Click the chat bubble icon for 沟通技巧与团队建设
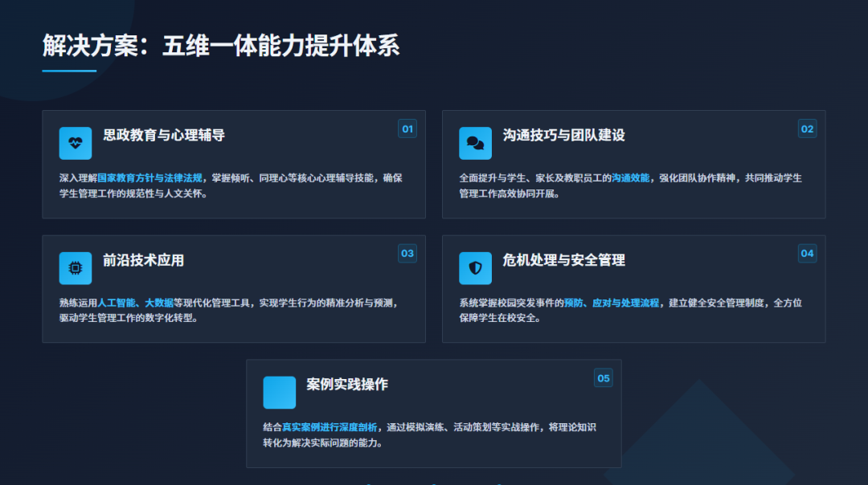Image resolution: width=868 pixels, height=485 pixels. click(x=475, y=143)
